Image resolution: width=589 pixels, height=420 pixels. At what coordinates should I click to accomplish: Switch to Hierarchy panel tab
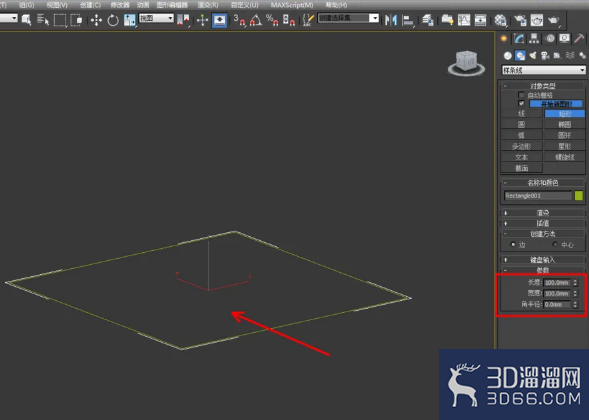534,38
